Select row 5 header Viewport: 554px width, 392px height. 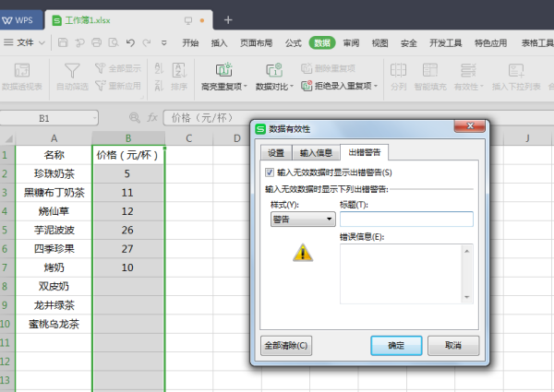[7, 230]
